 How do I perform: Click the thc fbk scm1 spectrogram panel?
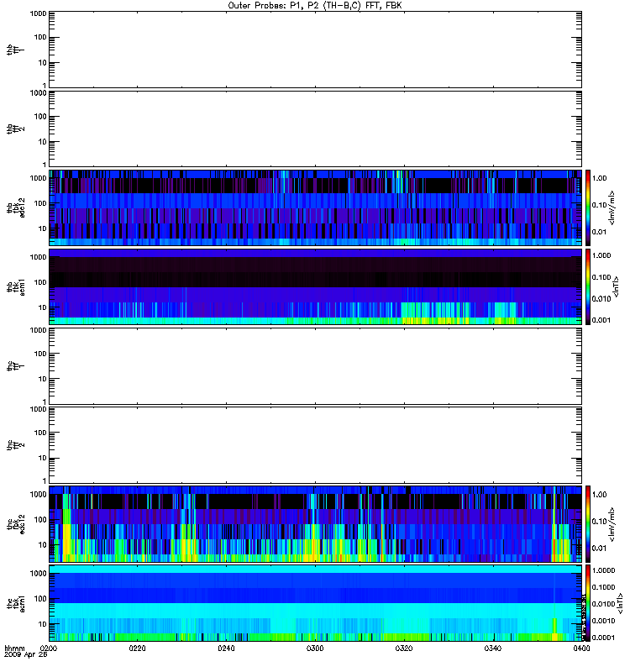pos(316,603)
